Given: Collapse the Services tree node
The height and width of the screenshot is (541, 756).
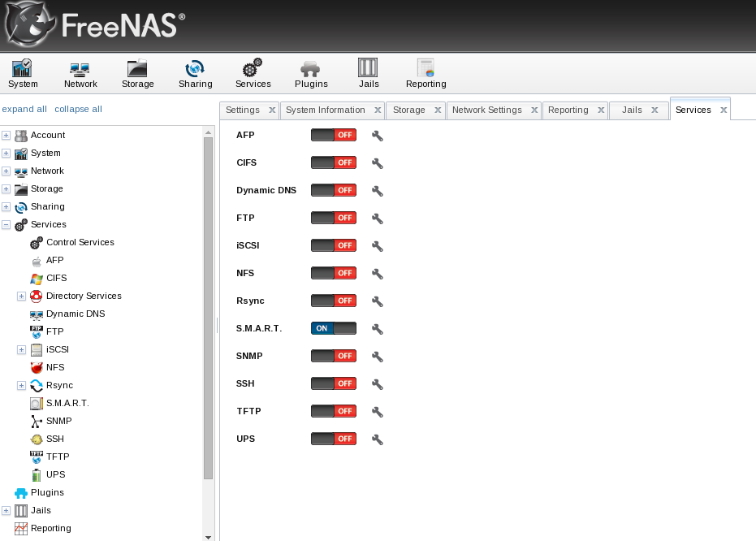Looking at the screenshot, I should (6, 225).
